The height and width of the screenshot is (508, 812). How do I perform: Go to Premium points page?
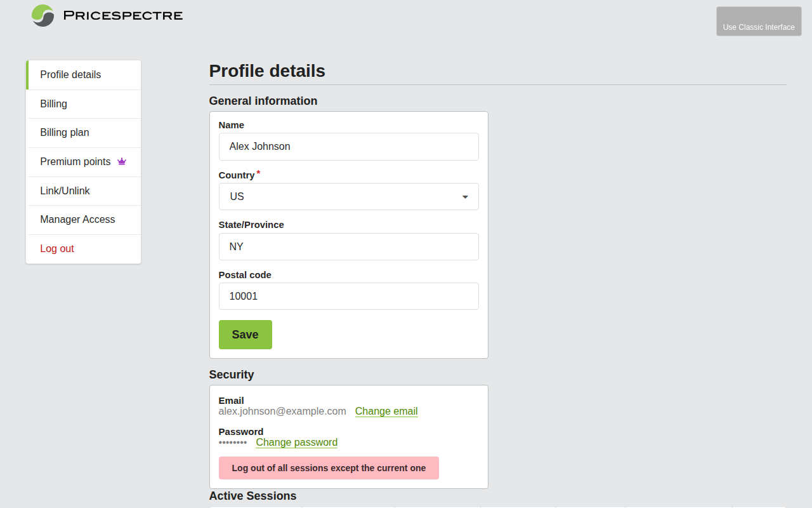(75, 161)
